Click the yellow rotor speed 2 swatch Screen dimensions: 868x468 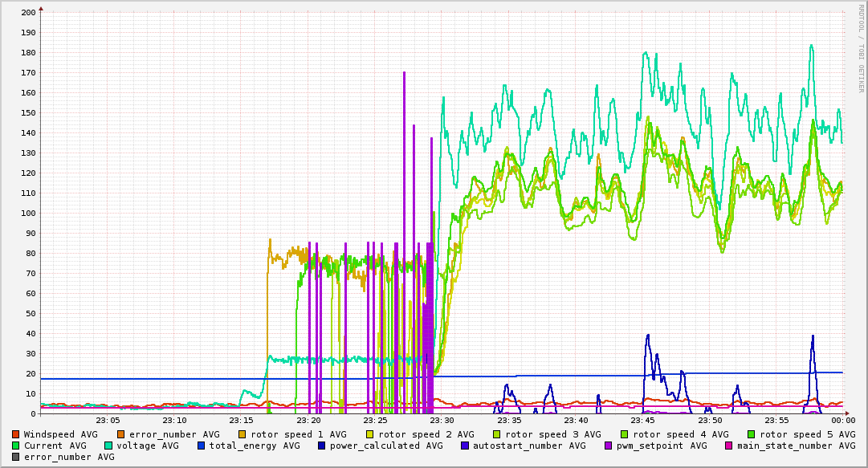pyautogui.click(x=370, y=435)
